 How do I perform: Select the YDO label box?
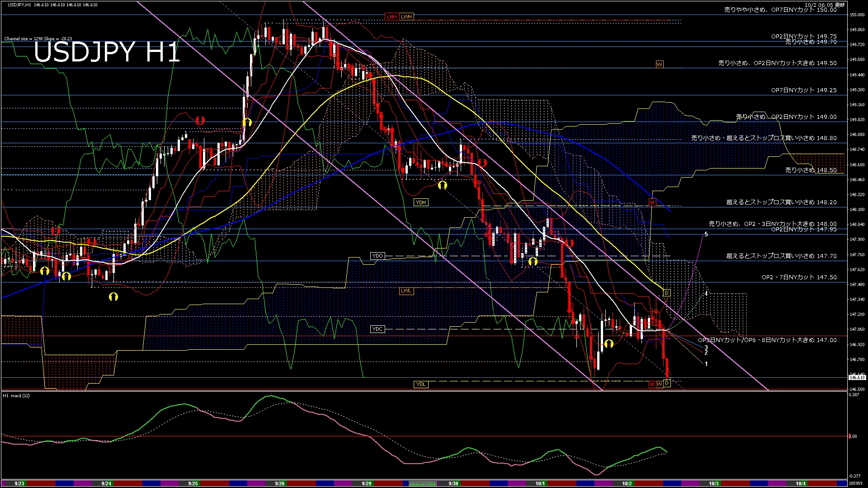click(377, 256)
